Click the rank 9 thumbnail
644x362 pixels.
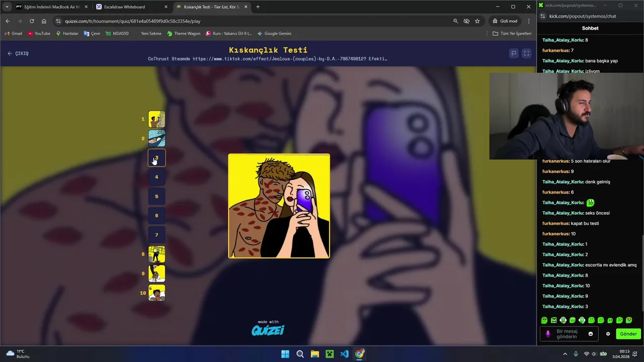click(x=156, y=274)
